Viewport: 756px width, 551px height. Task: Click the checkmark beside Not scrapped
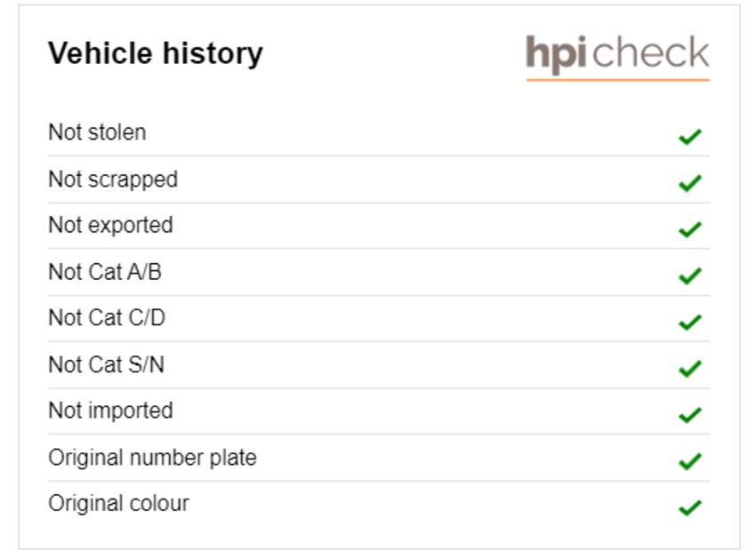(x=690, y=183)
